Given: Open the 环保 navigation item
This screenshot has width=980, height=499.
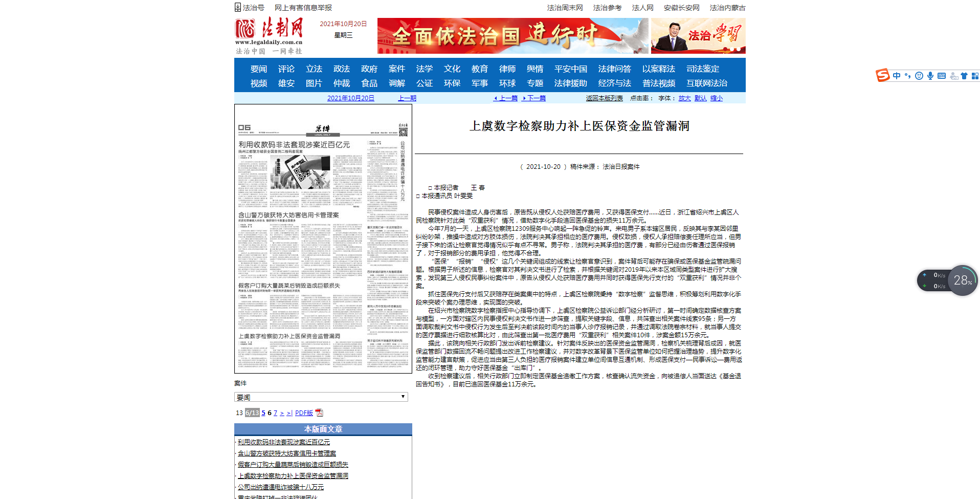Looking at the screenshot, I should coord(452,83).
